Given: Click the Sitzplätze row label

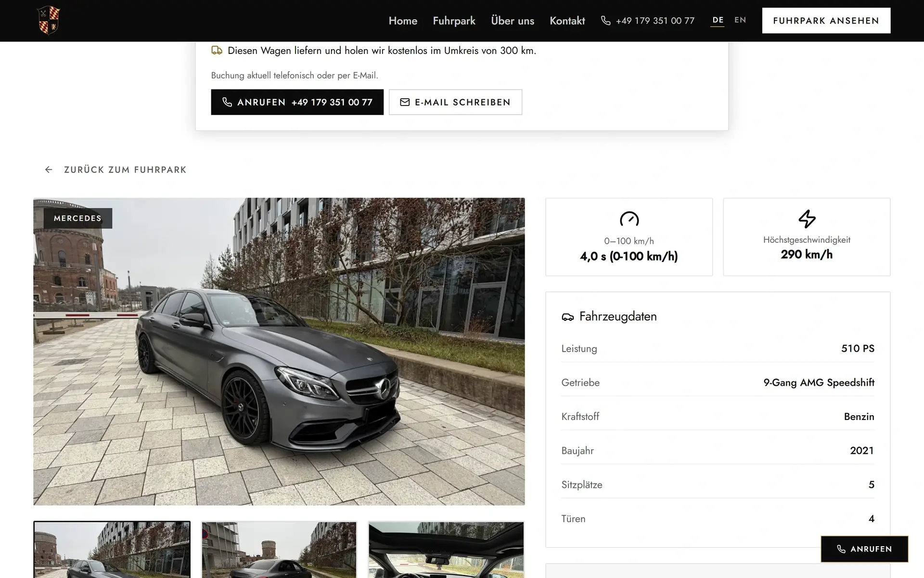Looking at the screenshot, I should tap(582, 485).
